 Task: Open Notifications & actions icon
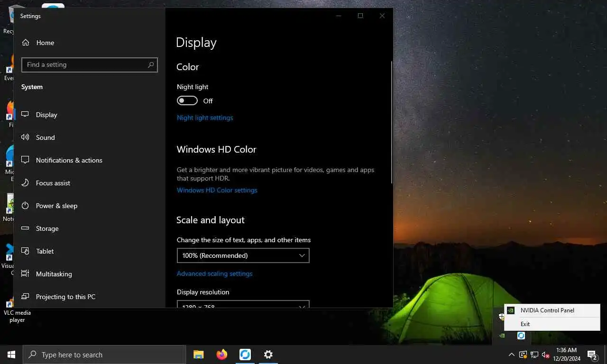[x=25, y=160]
